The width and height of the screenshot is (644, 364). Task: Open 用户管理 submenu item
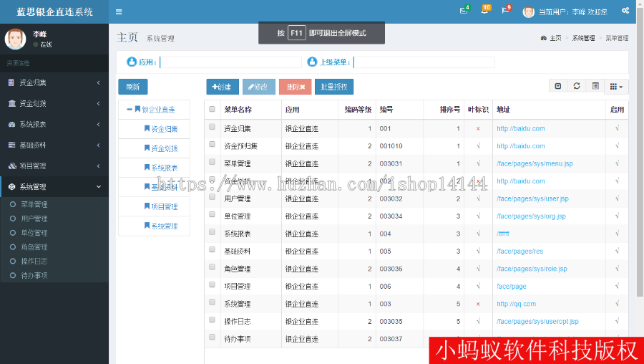click(34, 219)
